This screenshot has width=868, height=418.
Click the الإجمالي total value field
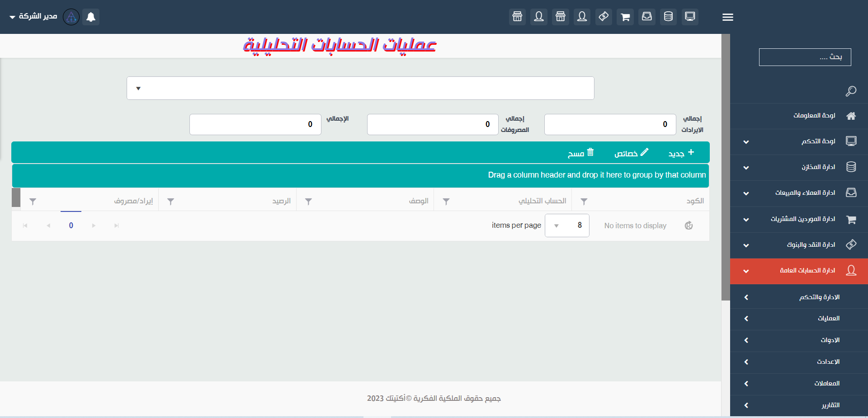(255, 124)
